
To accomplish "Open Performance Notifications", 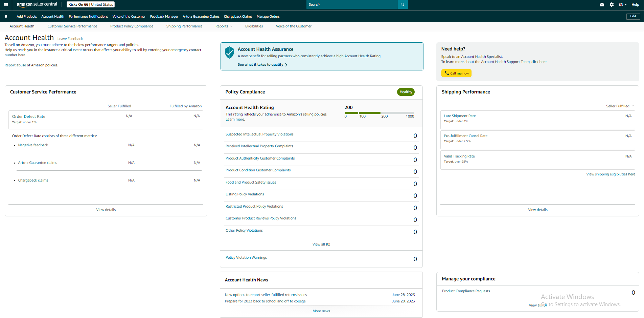I will click(88, 16).
